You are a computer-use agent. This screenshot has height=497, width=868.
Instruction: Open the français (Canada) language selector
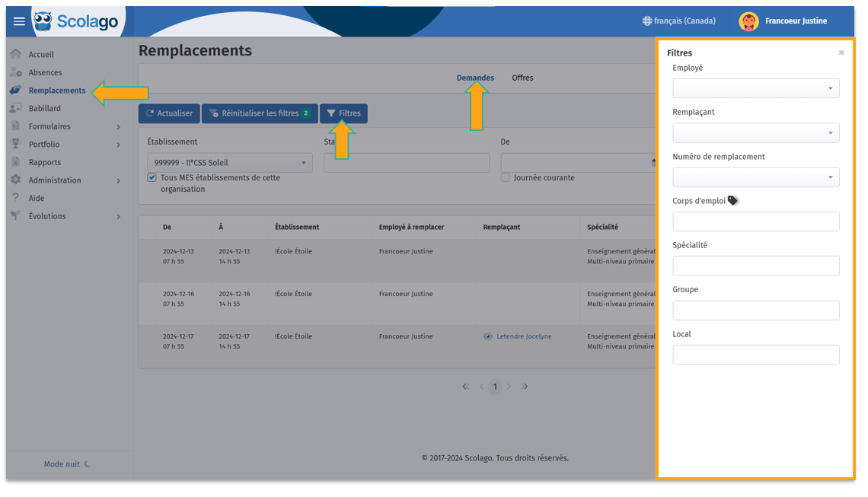click(x=679, y=21)
